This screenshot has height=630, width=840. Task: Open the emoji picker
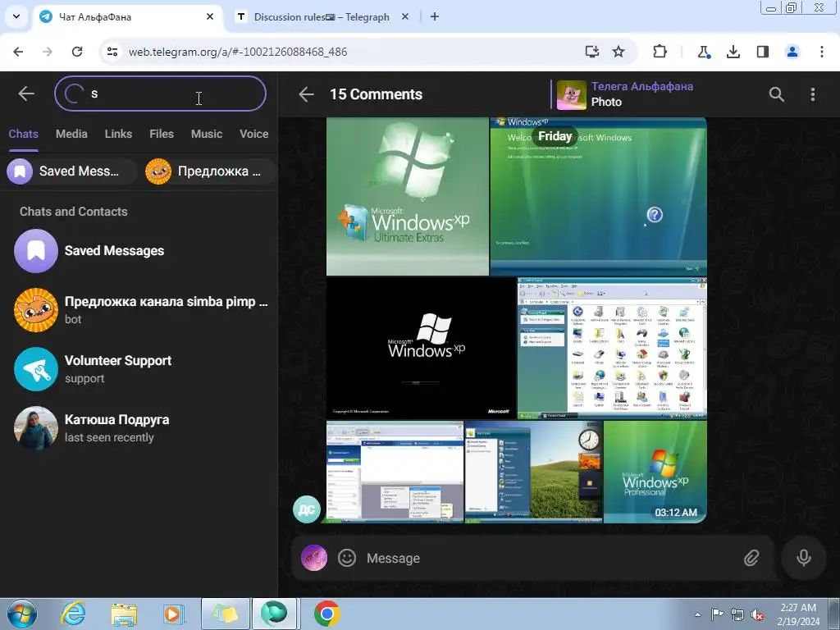[347, 558]
